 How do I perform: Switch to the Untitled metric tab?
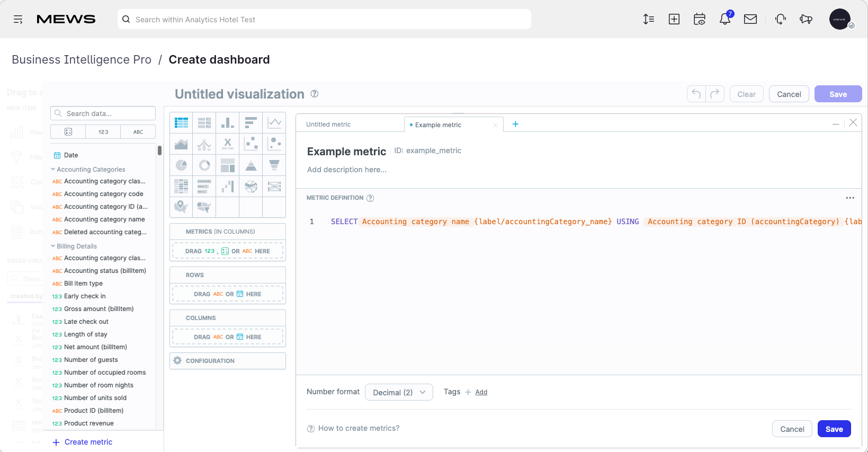click(x=350, y=125)
